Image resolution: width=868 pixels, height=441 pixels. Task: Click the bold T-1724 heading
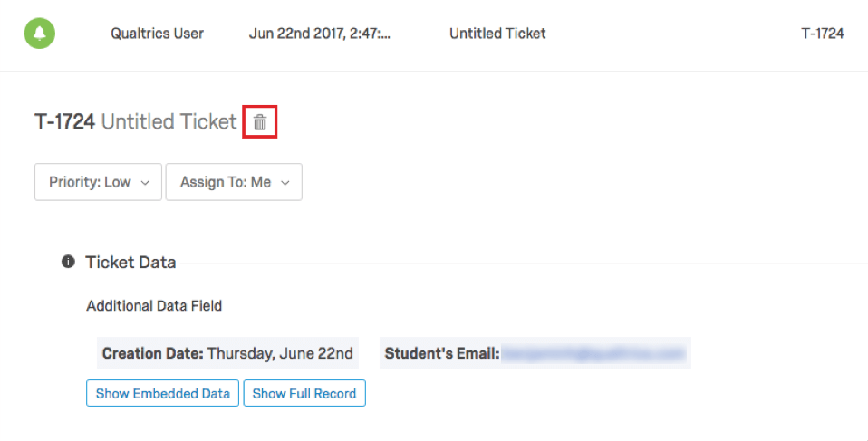click(64, 122)
